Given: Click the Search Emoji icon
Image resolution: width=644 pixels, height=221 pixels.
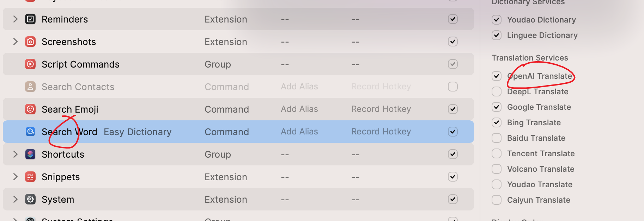Looking at the screenshot, I should coord(30,109).
